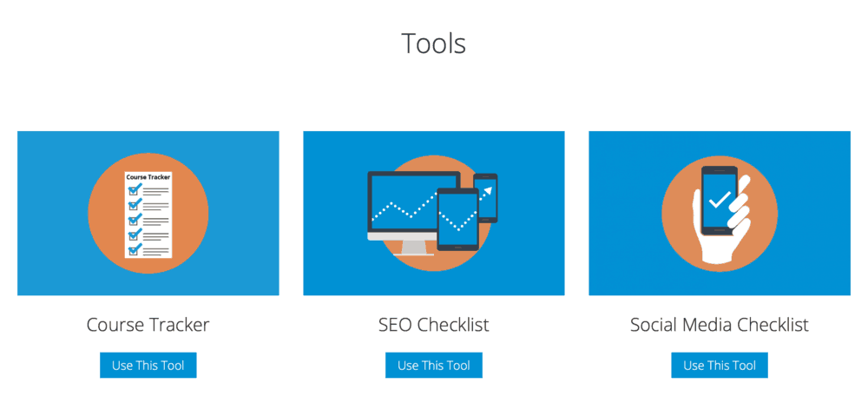Click the Tools page heading
868x416 pixels.
pyautogui.click(x=433, y=43)
